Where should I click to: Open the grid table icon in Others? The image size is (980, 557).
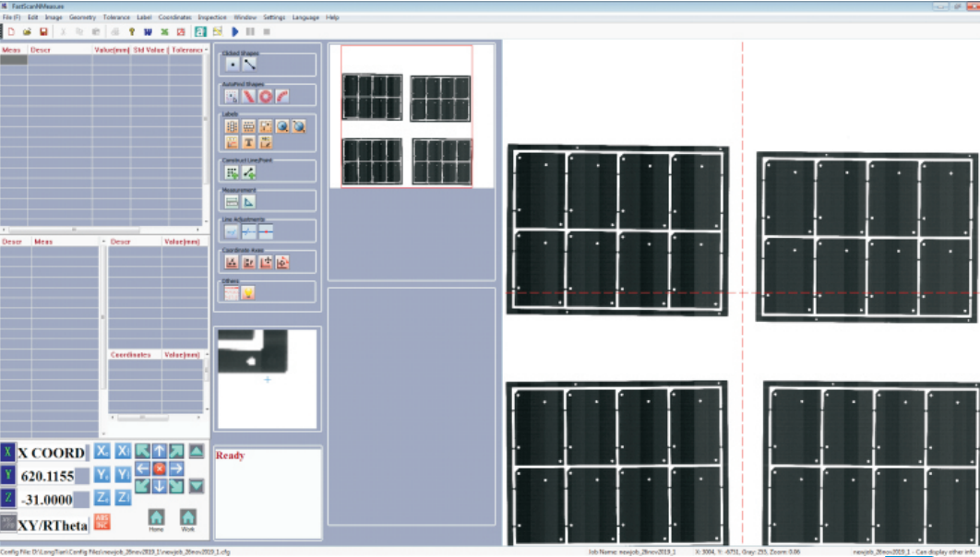coord(232,293)
